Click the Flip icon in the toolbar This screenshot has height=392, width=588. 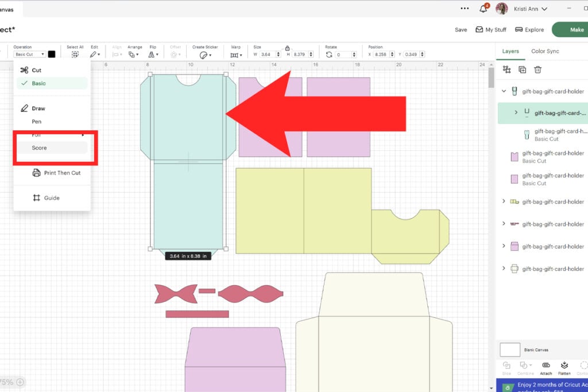[151, 54]
